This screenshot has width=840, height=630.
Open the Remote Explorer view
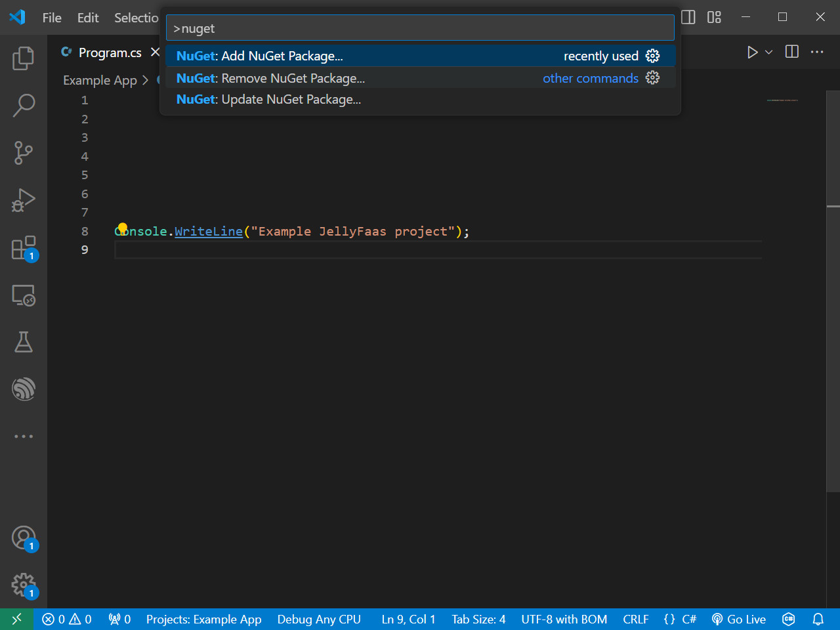(24, 295)
